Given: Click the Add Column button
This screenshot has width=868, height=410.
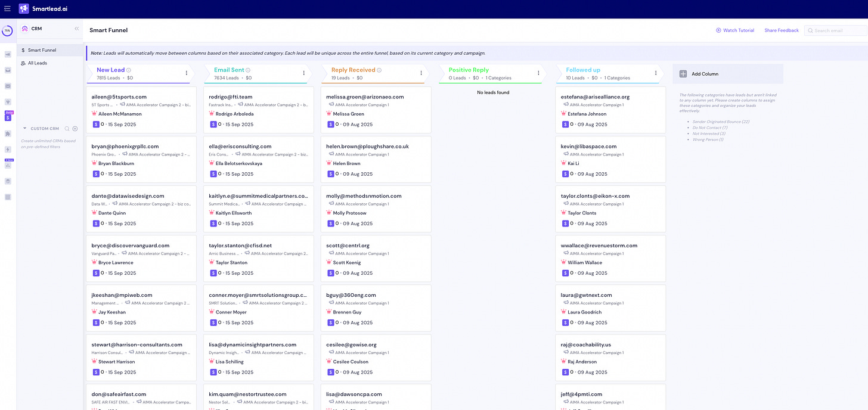Looking at the screenshot, I should tap(728, 74).
